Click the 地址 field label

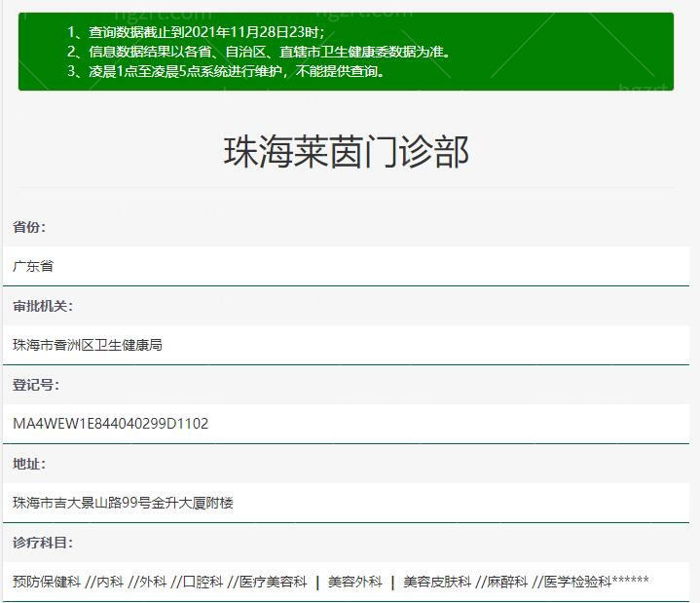[x=29, y=464]
